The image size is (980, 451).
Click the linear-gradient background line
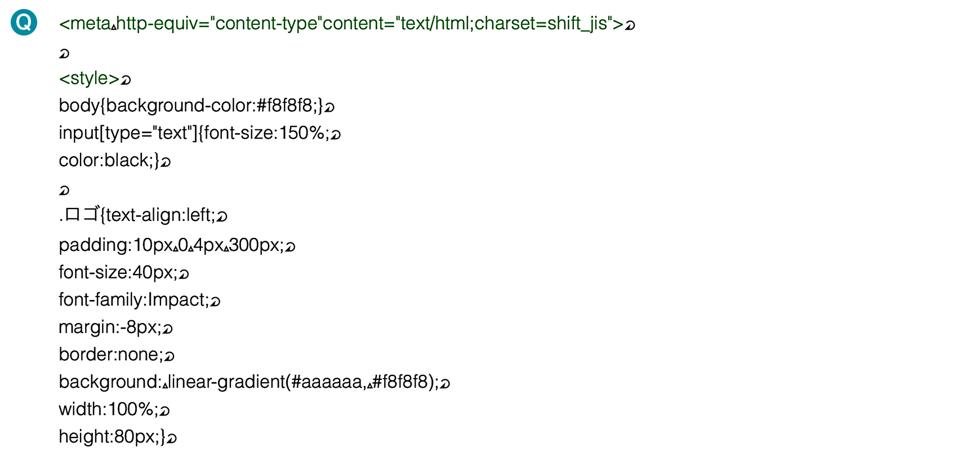(254, 382)
